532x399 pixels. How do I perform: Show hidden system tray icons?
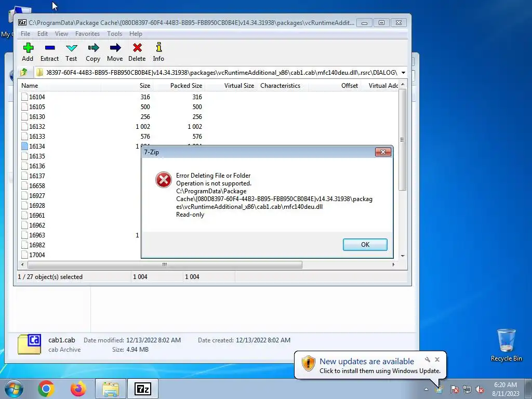pos(426,389)
